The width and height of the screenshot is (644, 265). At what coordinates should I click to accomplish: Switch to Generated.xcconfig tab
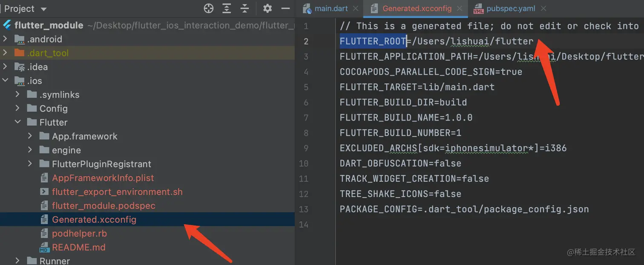tap(417, 9)
